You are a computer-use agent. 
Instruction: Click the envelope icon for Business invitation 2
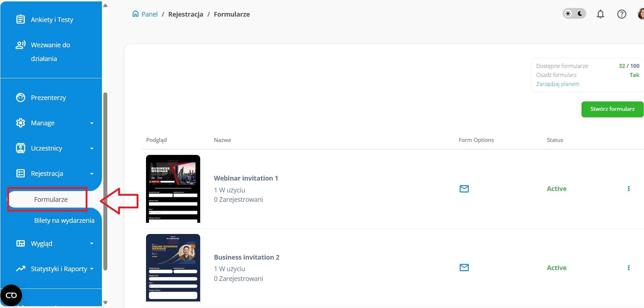[x=464, y=268]
